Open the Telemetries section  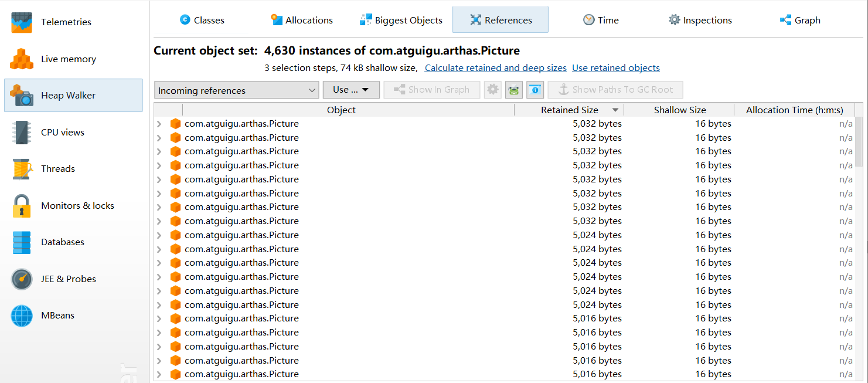coord(66,22)
